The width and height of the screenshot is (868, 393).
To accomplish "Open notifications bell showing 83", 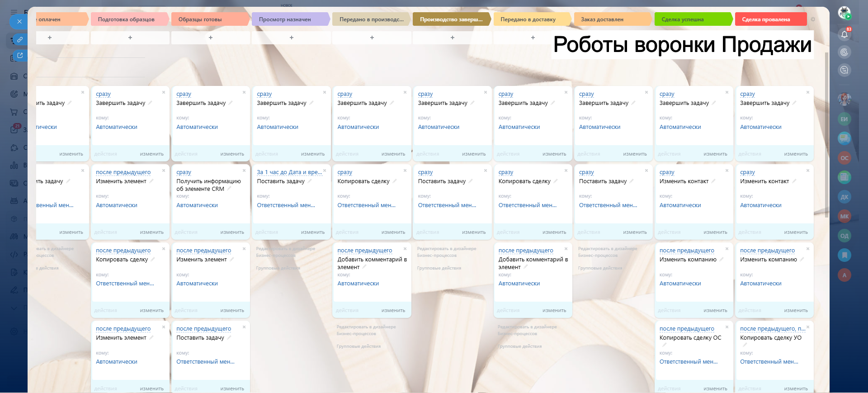I will tap(844, 34).
